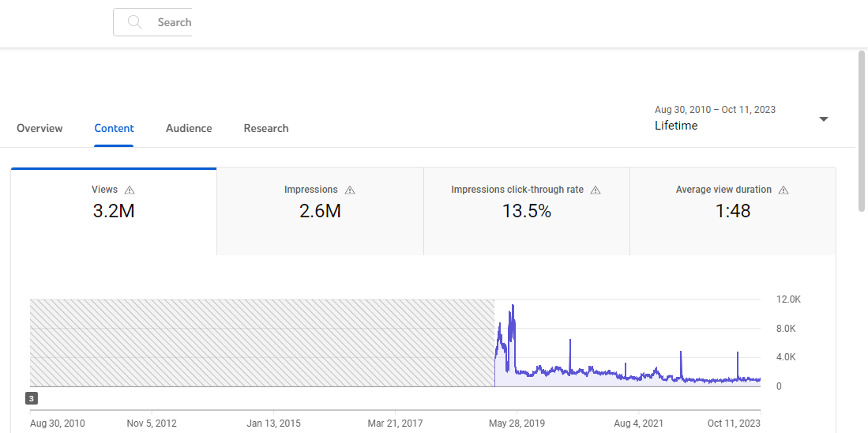Viewport: 868px width, 433px height.
Task: Click the 'Aug 4, 2021' axis date
Action: tap(639, 424)
